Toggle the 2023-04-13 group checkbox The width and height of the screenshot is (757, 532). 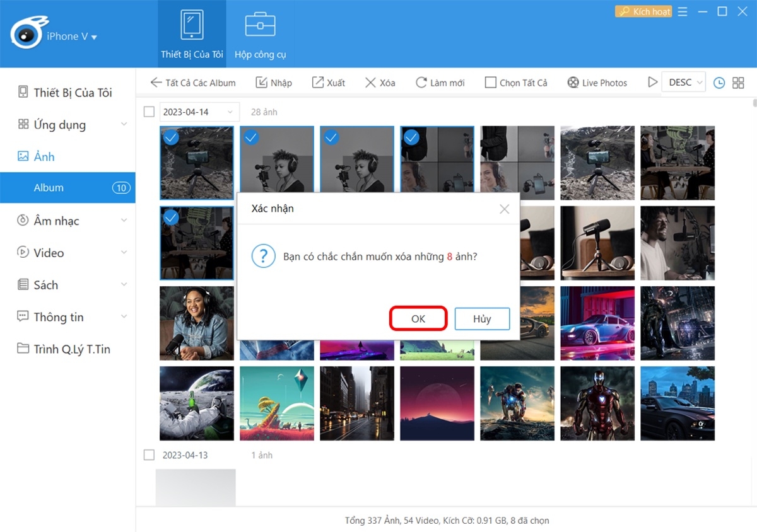coord(149,454)
